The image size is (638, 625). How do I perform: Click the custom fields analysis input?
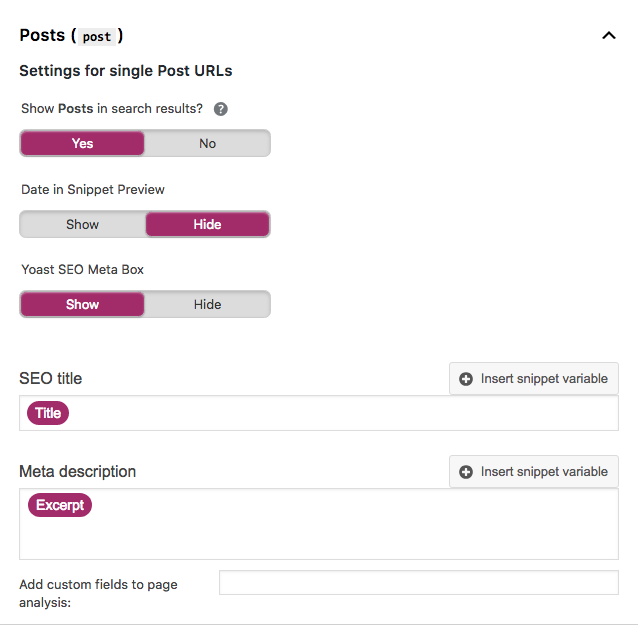point(419,583)
